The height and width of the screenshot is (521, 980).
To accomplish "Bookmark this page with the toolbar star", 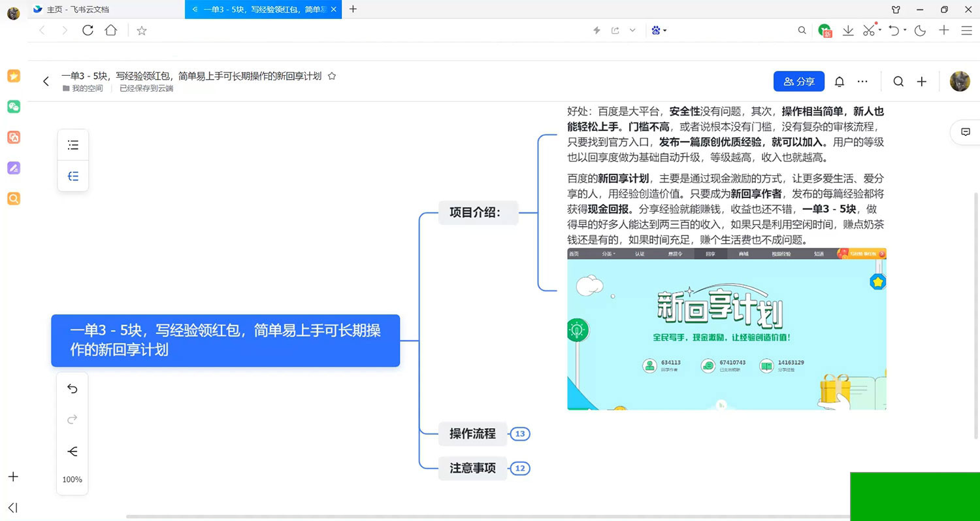I will point(142,30).
